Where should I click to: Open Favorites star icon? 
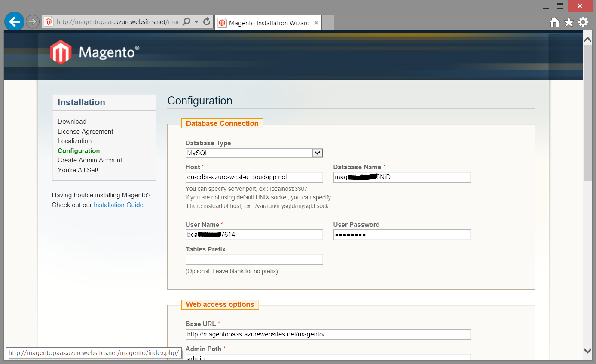point(569,22)
